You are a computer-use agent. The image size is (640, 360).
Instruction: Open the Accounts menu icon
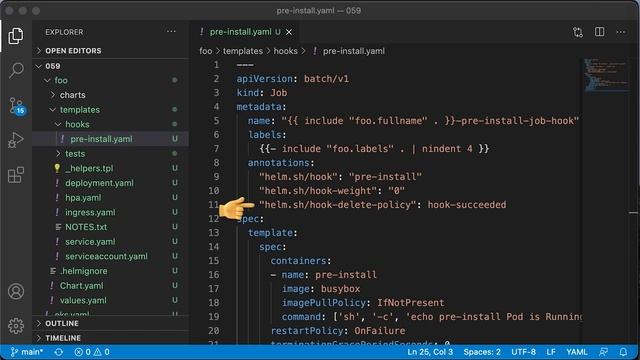pyautogui.click(x=16, y=291)
